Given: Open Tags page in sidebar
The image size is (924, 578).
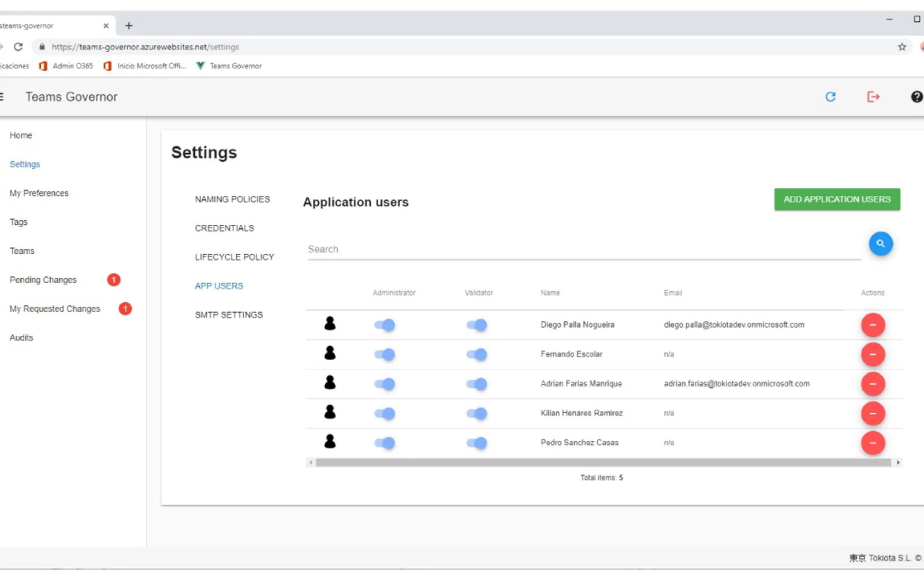Looking at the screenshot, I should coord(18,222).
